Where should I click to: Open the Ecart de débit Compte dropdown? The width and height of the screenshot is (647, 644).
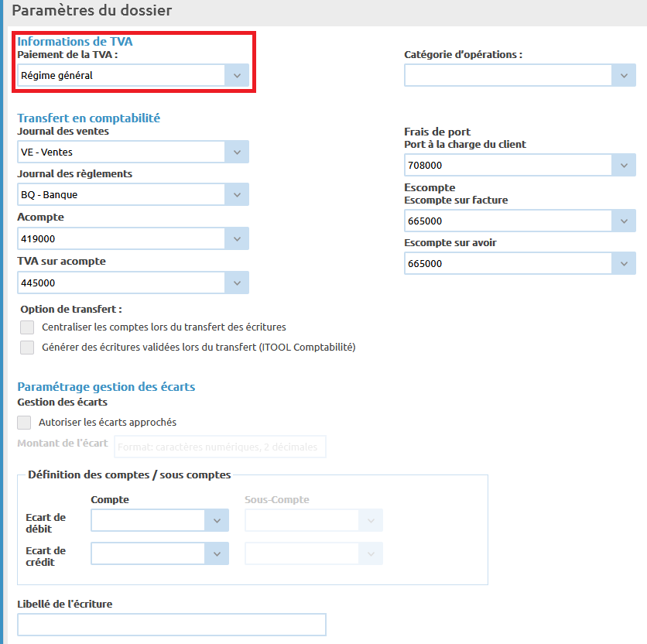pyautogui.click(x=217, y=520)
